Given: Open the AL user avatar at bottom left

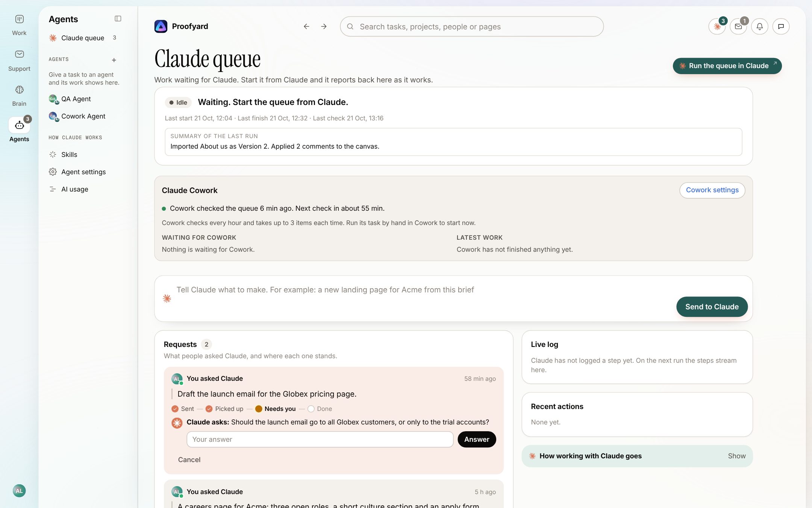Looking at the screenshot, I should click(19, 491).
